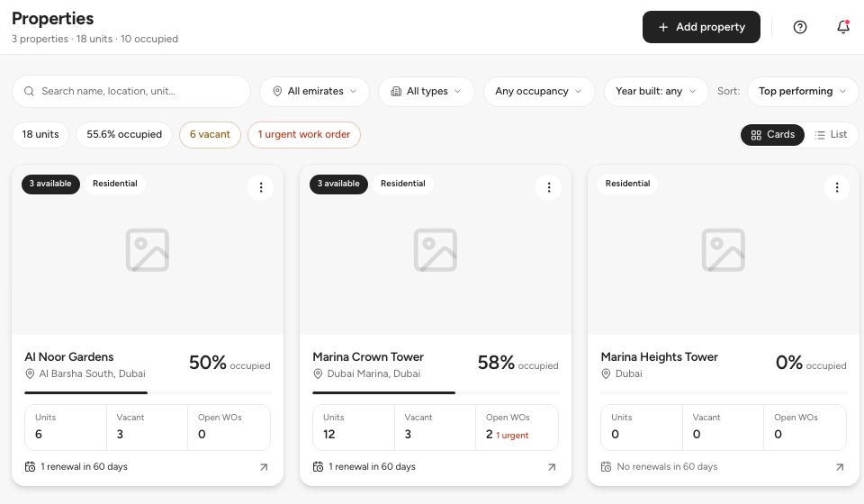Open Al Noor Gardens three-dot menu

tap(261, 187)
